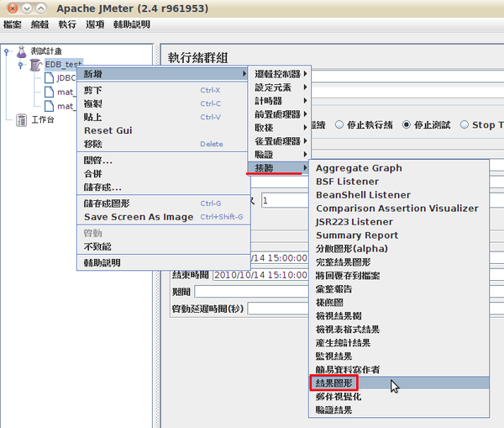Select the Stop Test Now radio button
This screenshot has height=428, width=504.
pyautogui.click(x=465, y=124)
